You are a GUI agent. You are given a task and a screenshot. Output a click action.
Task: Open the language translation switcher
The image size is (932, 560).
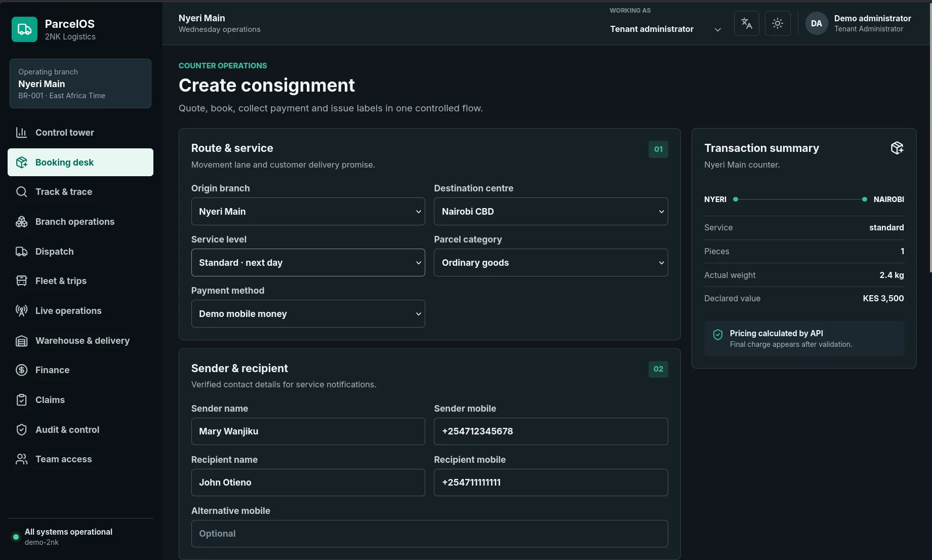tap(747, 23)
